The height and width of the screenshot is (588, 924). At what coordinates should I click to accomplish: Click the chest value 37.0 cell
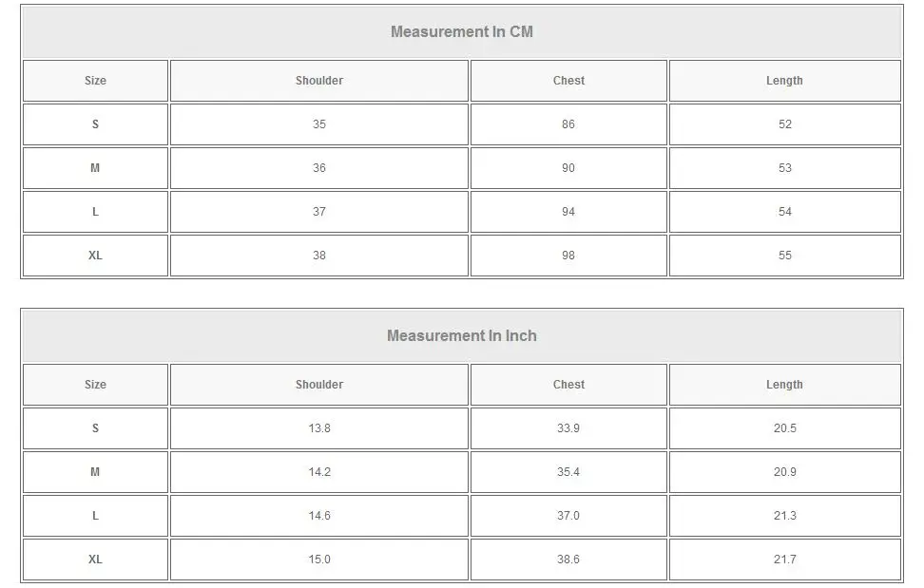click(568, 516)
